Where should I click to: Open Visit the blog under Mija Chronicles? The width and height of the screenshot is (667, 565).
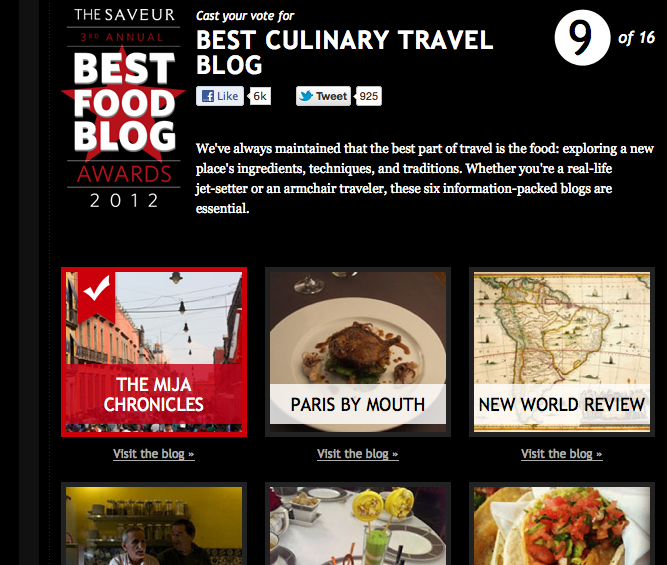pyautogui.click(x=154, y=454)
